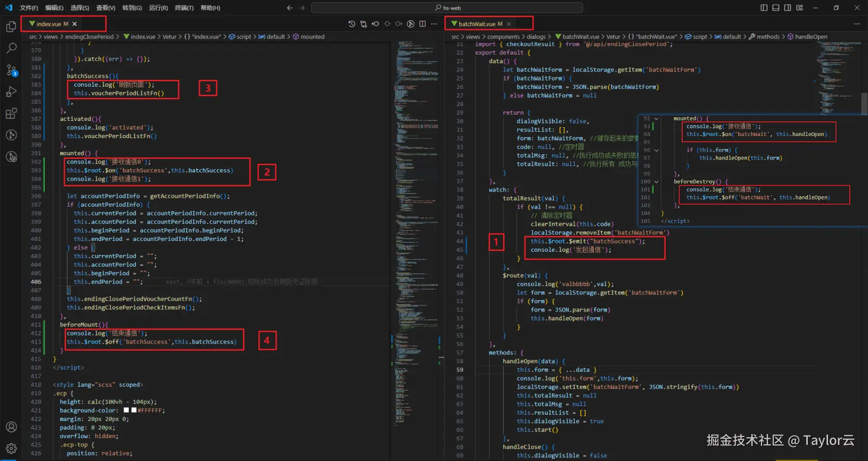Click the VS Code logo icon
The image size is (868, 461).
8,8
